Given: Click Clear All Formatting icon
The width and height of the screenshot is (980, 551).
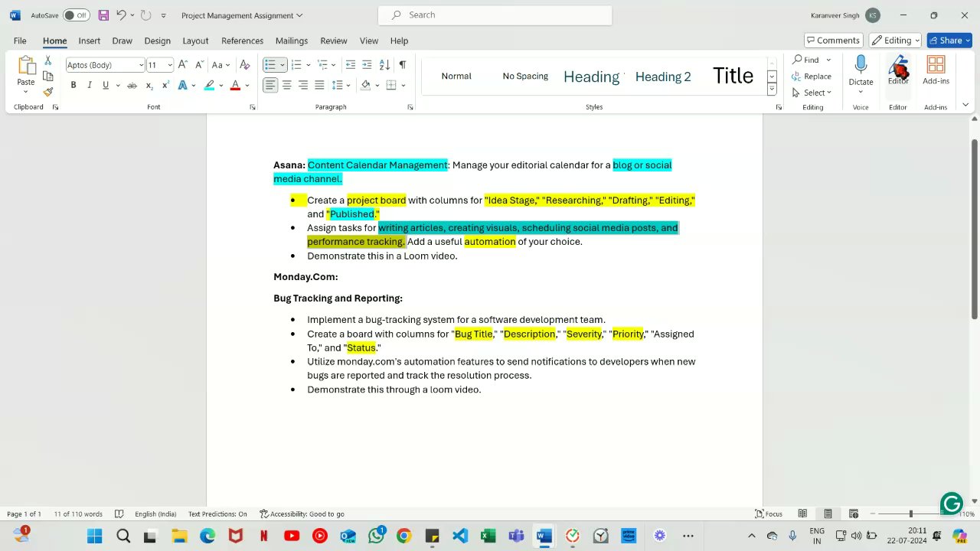Looking at the screenshot, I should click(x=245, y=65).
